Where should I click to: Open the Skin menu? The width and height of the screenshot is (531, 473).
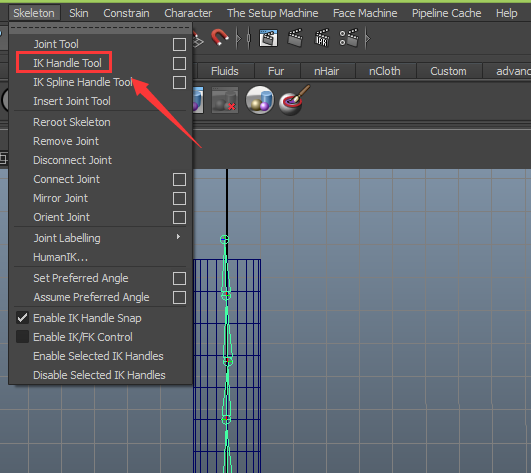[x=79, y=13]
